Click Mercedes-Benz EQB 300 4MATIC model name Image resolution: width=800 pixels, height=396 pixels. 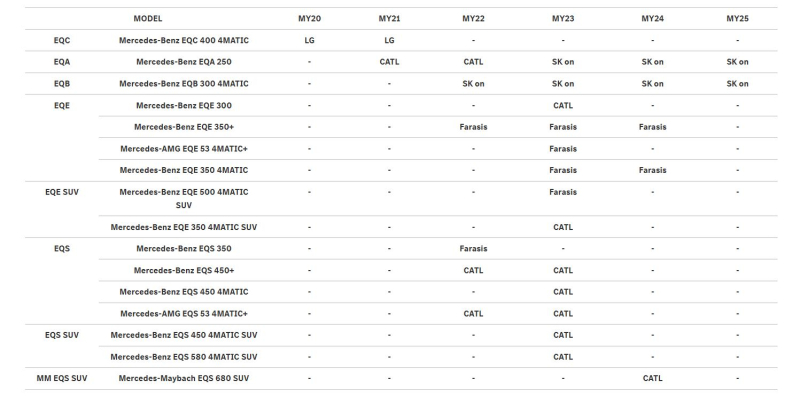click(184, 84)
